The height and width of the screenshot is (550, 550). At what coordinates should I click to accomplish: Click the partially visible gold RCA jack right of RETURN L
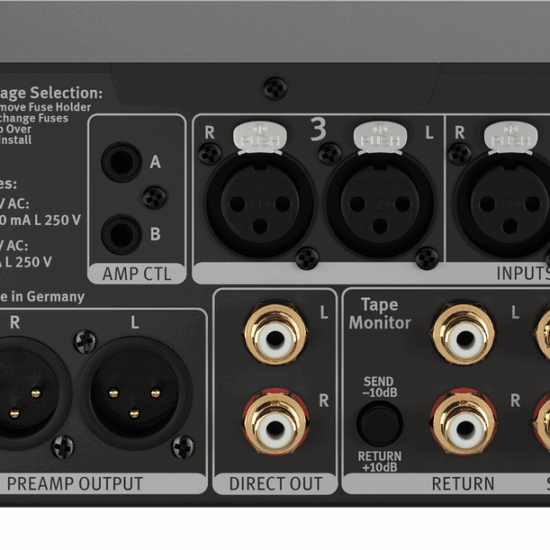542,334
